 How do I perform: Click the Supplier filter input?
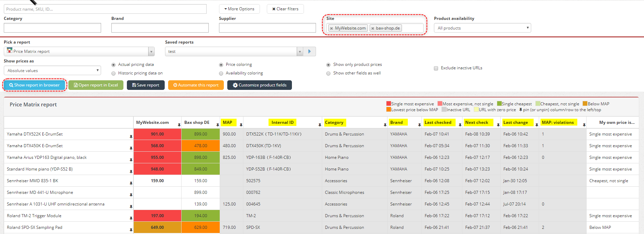268,28
